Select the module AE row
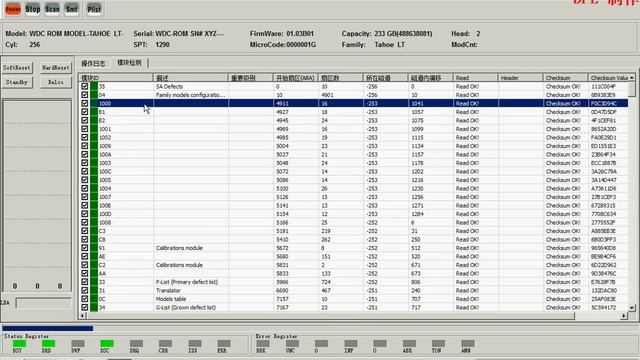Viewport: 640px width, 360px height. (x=353, y=257)
